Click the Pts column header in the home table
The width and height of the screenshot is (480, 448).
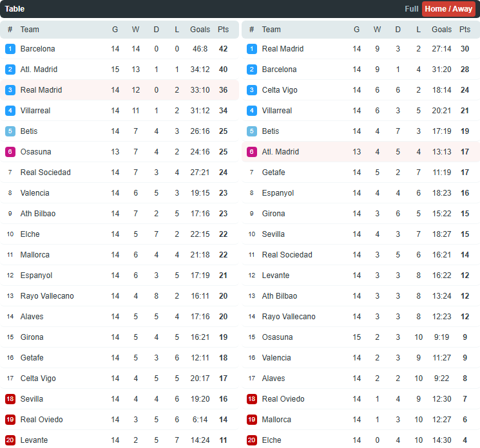pyautogui.click(x=223, y=30)
